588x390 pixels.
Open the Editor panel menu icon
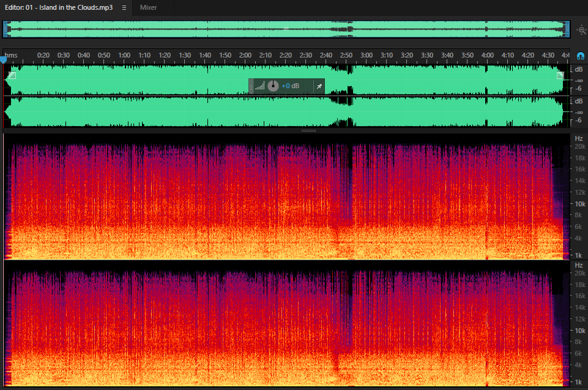[124, 7]
